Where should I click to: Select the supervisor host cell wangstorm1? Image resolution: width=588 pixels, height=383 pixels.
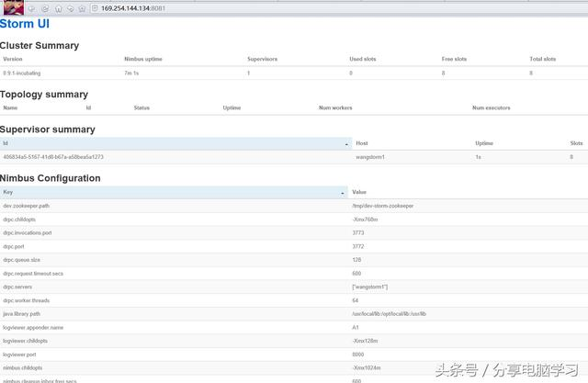(370, 157)
